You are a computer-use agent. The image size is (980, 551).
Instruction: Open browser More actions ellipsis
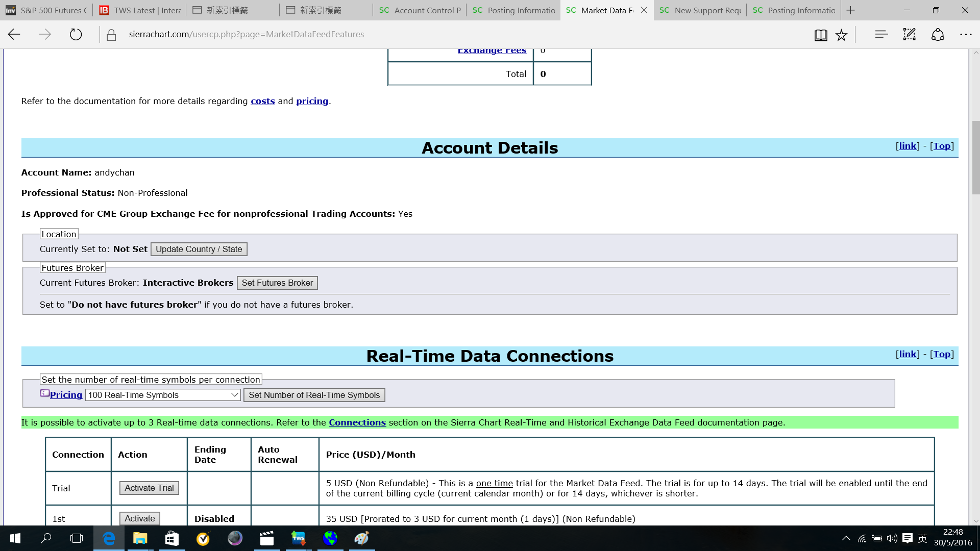966,35
